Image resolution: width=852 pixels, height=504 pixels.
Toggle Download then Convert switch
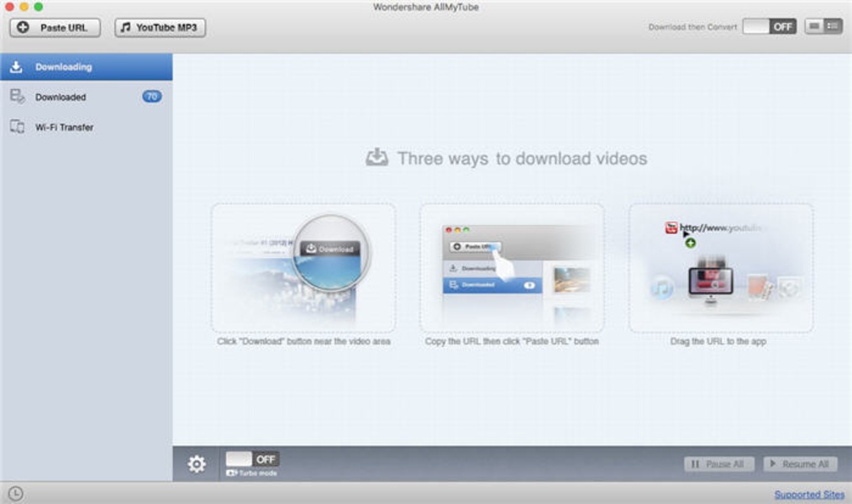pos(769,27)
